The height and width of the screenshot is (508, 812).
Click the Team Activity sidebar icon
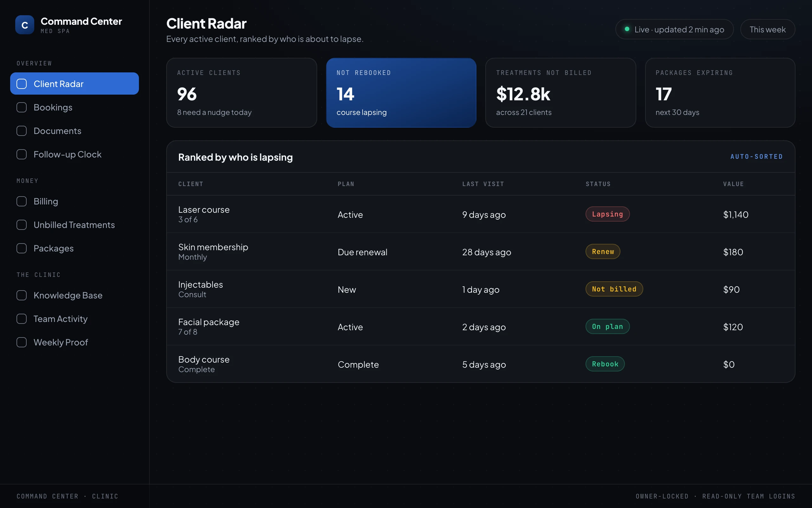[22, 319]
